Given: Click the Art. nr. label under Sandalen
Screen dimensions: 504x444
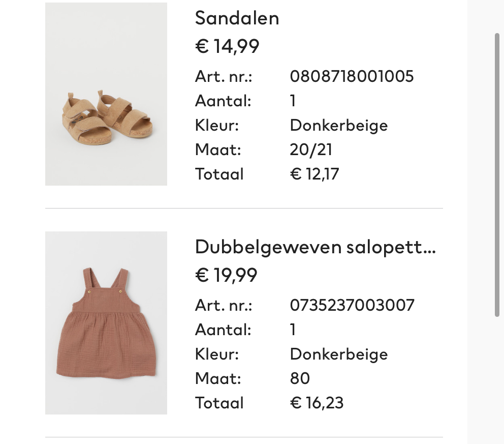Looking at the screenshot, I should point(224,76).
